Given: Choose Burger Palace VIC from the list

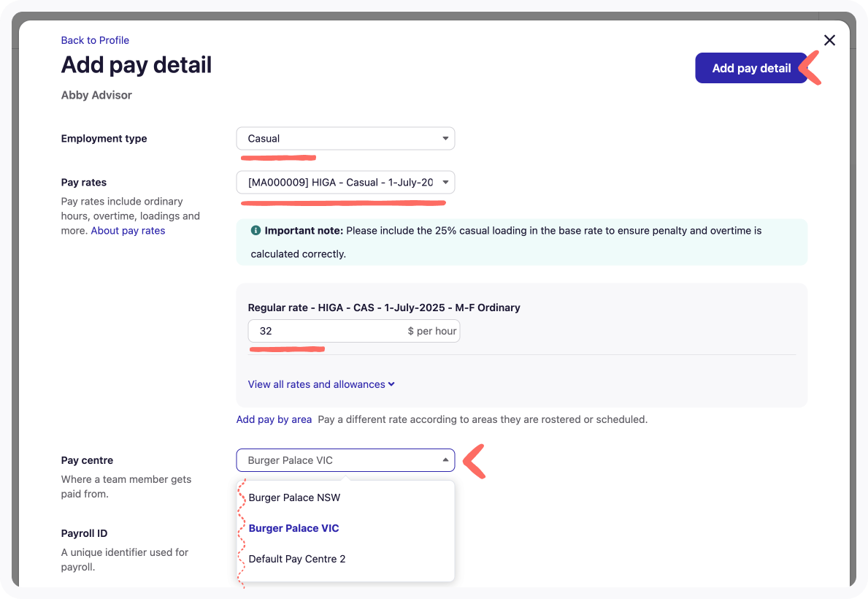Looking at the screenshot, I should click(x=293, y=528).
